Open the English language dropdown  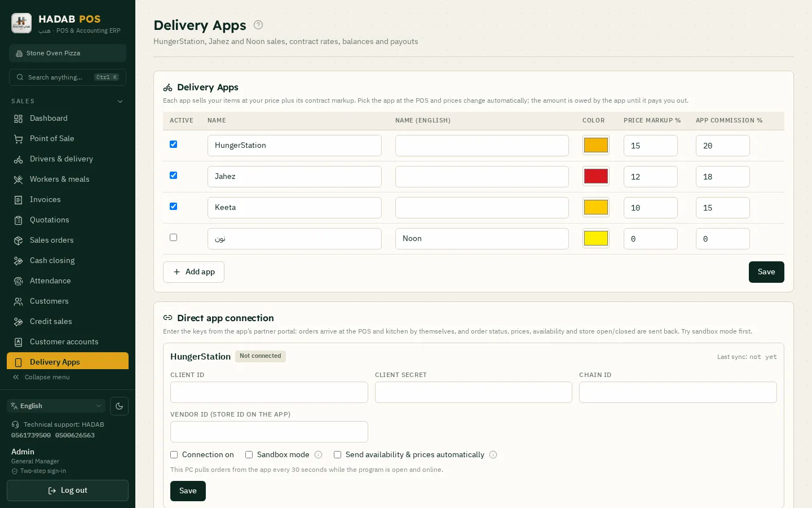(56, 406)
